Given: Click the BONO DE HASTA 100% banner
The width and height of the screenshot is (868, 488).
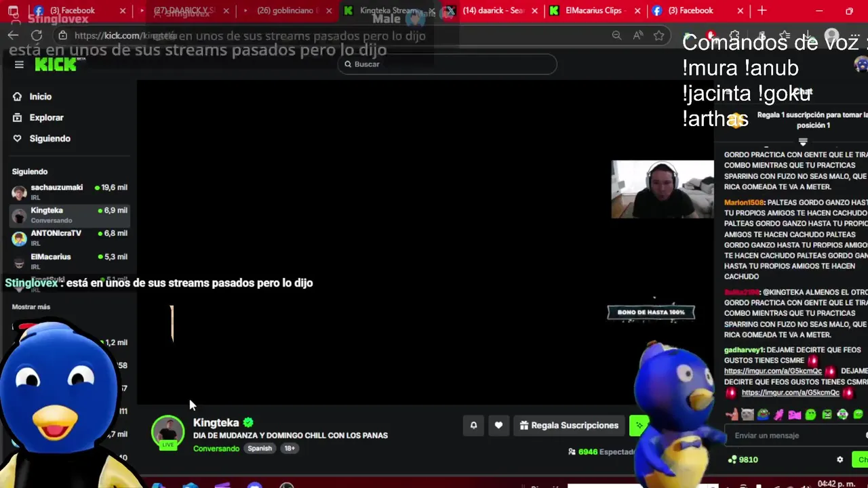Looking at the screenshot, I should click(x=651, y=312).
